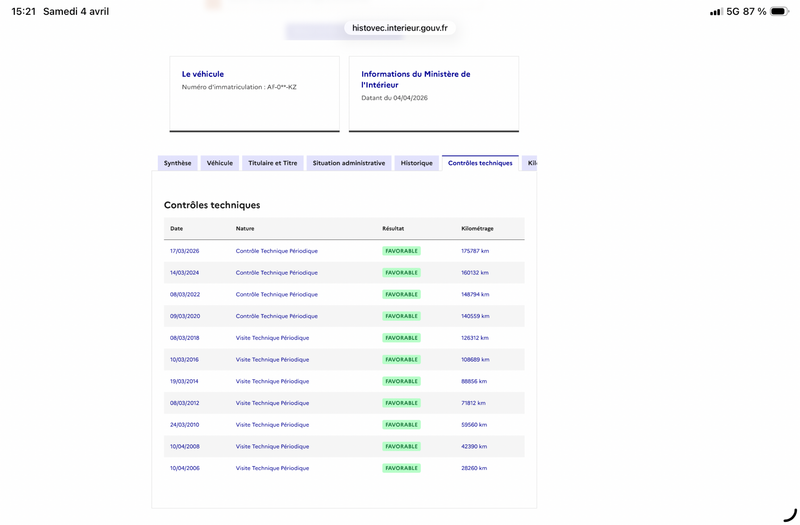Tap the 15:21 clock in status bar
800x525 pixels.
click(23, 11)
